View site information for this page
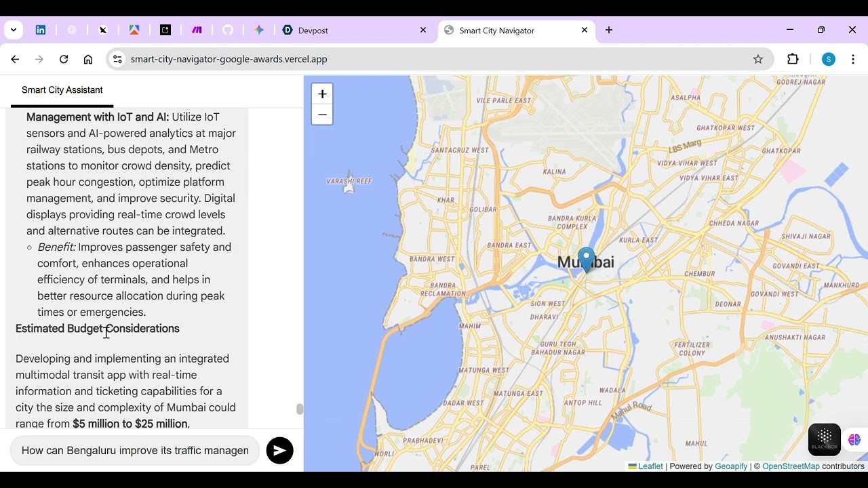868x488 pixels. (x=117, y=59)
